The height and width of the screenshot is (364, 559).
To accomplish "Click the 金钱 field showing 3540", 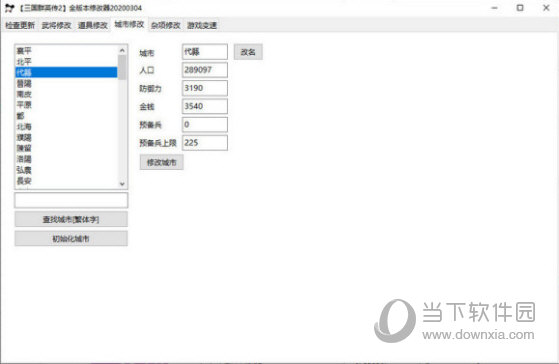I will [x=205, y=106].
